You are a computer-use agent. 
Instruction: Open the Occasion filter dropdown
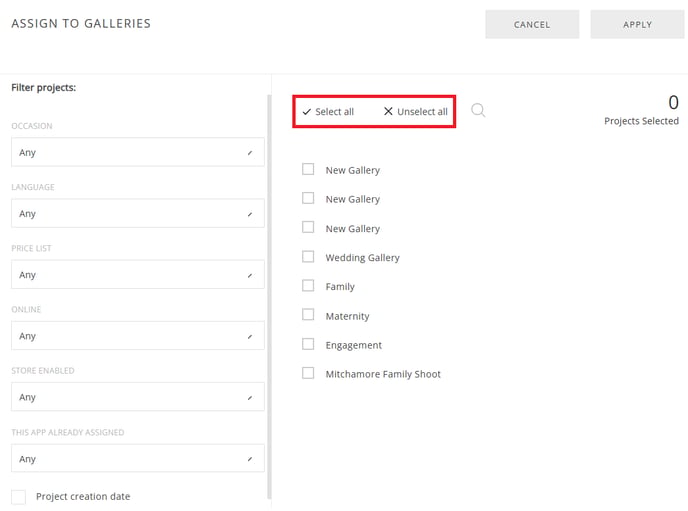coord(138,152)
